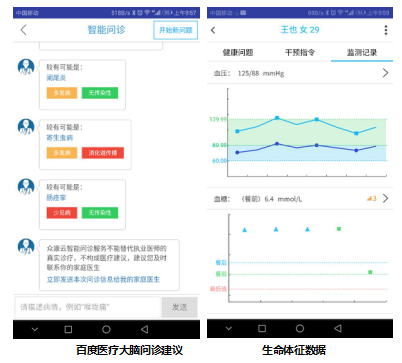Screen dimensions: 402x363
Task: Tap the 阑尾炎 disease link
Action: tap(56, 78)
